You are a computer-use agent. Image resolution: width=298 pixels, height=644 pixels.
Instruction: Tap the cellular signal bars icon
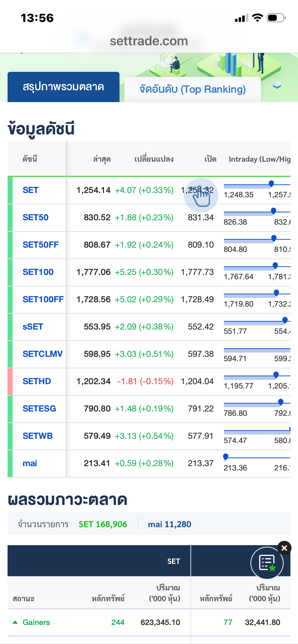click(241, 18)
